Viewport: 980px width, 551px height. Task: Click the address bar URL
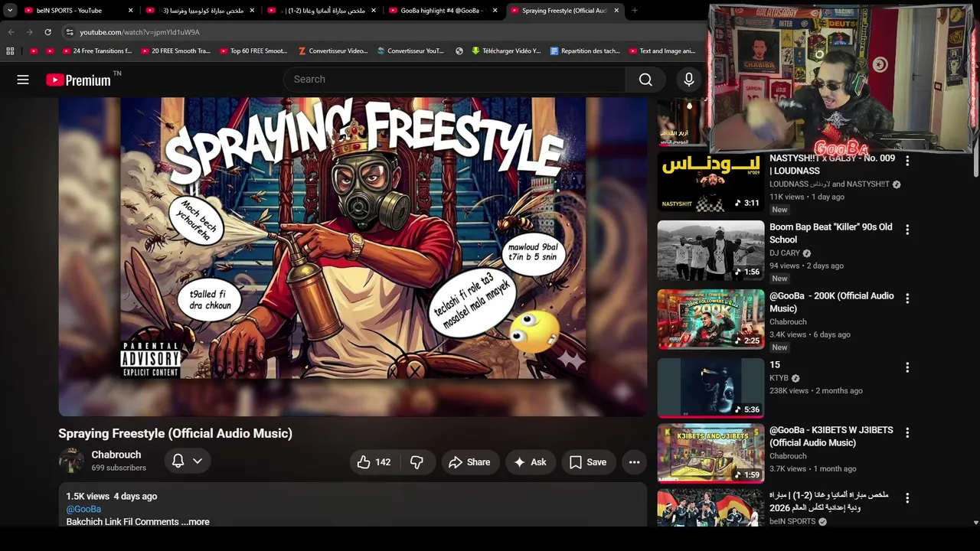pos(139,32)
